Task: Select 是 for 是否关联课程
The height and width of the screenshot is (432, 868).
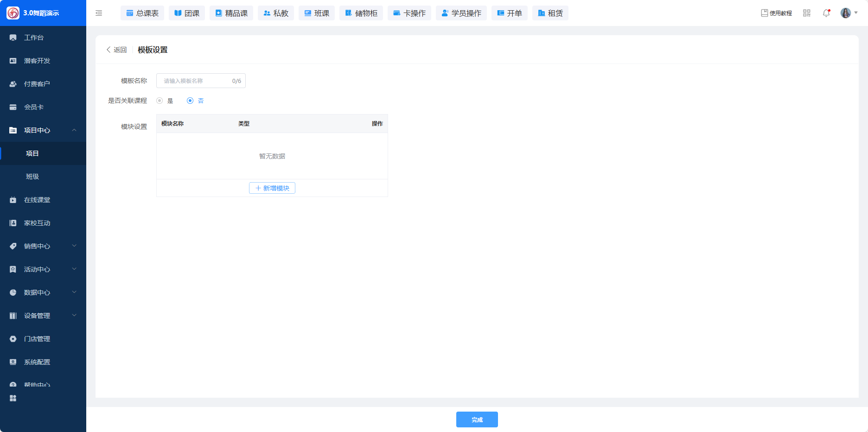Action: click(160, 101)
